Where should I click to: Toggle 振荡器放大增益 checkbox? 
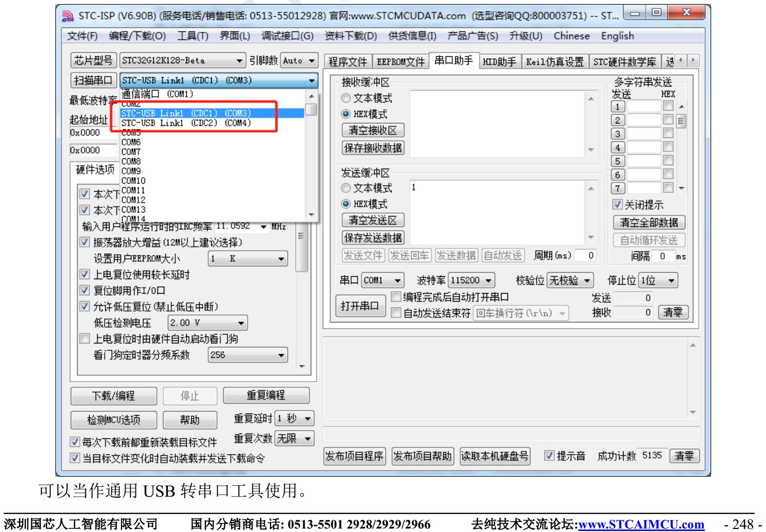[x=85, y=242]
